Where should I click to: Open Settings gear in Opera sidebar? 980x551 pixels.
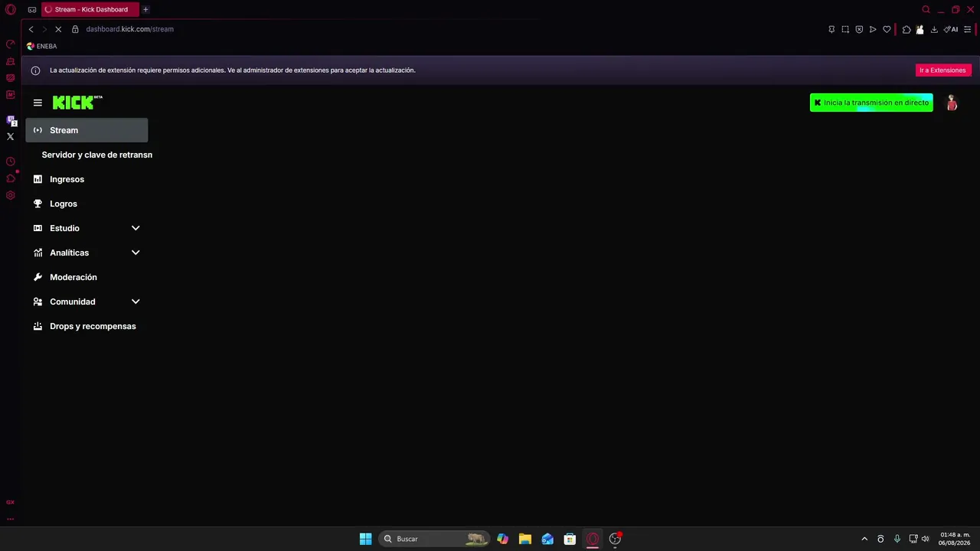point(11,195)
